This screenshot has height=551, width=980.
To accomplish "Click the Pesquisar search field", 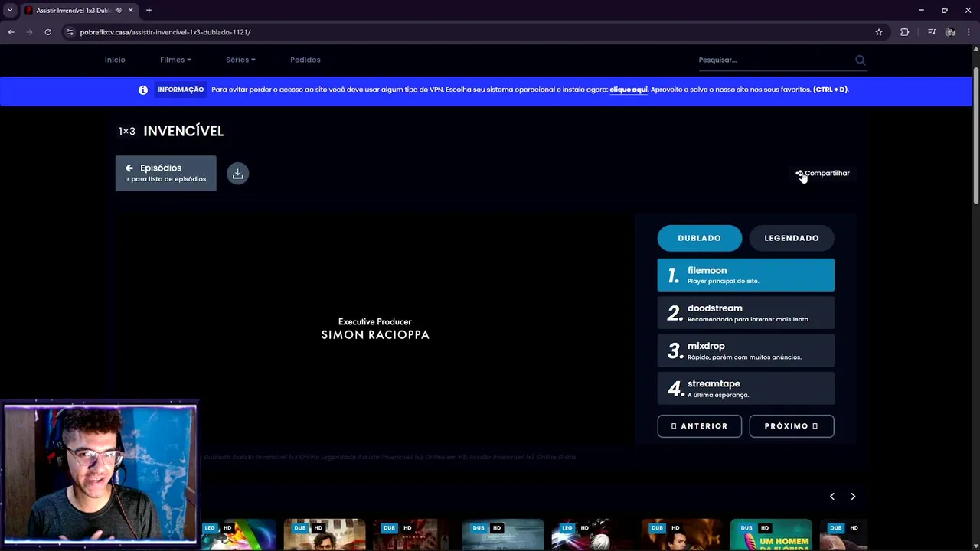I will coord(773,60).
